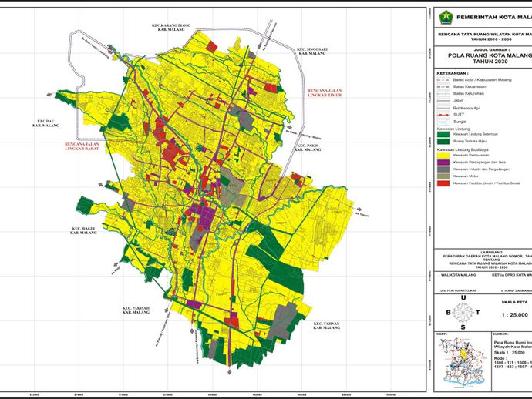This screenshot has height=399, width=532.
Task: Click the Pemerintah Kota Malang emblem logo
Action: pos(446,17)
